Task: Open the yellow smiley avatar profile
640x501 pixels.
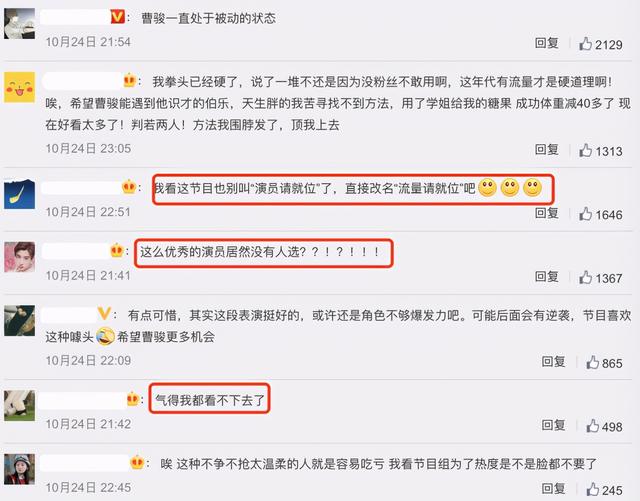Action: point(20,87)
